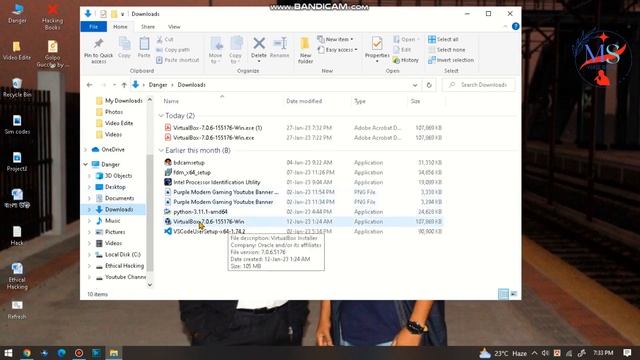640x360 pixels.
Task: Collapse the Danger tree node
Action: pyautogui.click(x=86, y=164)
